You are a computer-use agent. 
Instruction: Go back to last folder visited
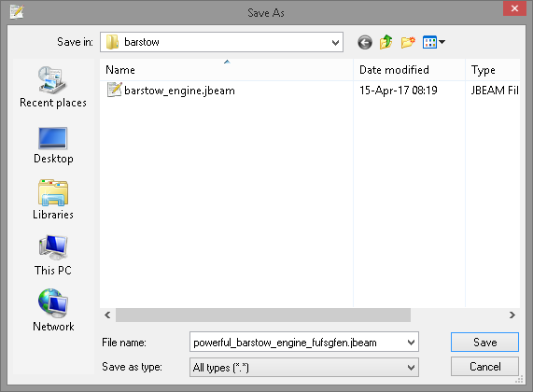click(x=365, y=43)
